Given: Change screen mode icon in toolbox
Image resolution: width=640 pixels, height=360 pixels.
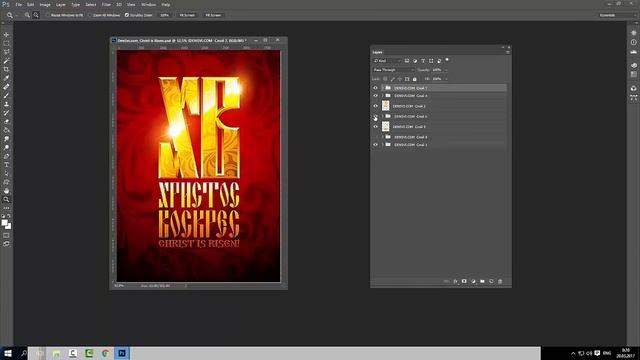Looking at the screenshot, I should point(6,244).
